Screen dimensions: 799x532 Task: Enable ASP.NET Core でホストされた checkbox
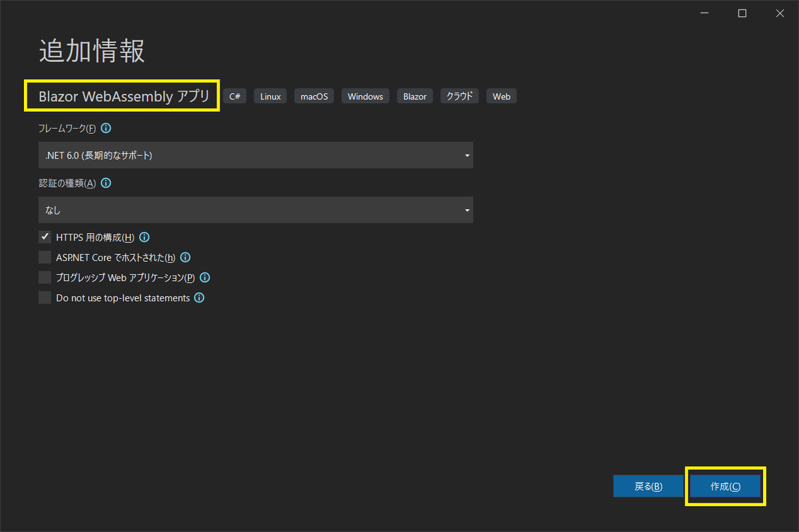tap(45, 257)
